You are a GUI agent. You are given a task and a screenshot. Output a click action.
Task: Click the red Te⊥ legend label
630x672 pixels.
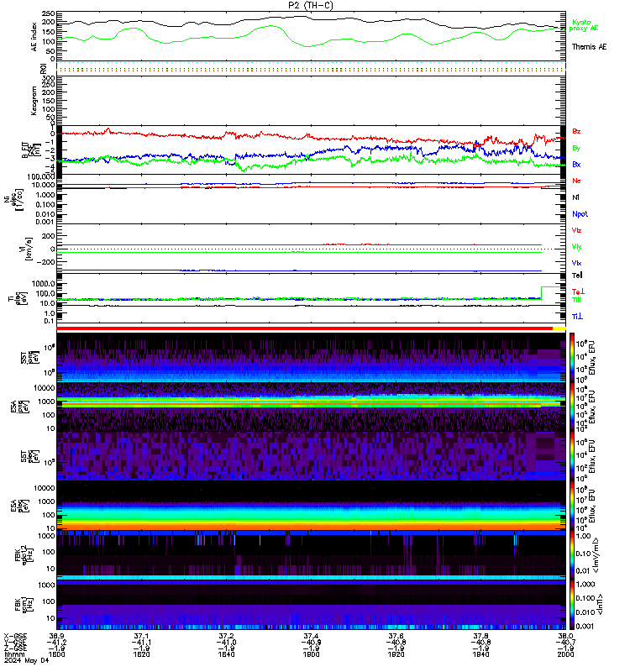point(578,291)
